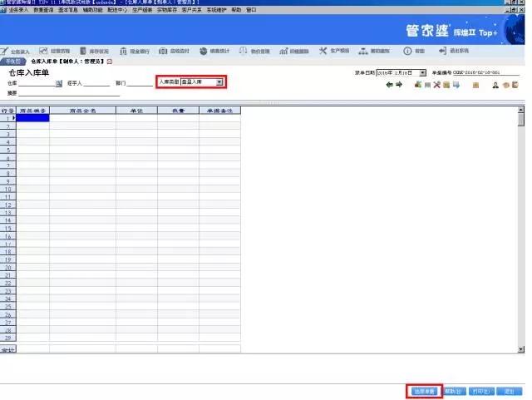Click the 退出系统 exit arrow toolbar icon
The image size is (532, 400).
[454, 51]
